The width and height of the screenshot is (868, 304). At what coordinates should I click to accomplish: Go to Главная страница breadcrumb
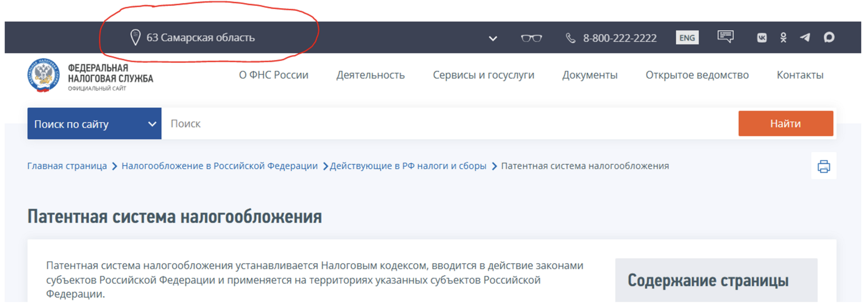[x=67, y=166]
